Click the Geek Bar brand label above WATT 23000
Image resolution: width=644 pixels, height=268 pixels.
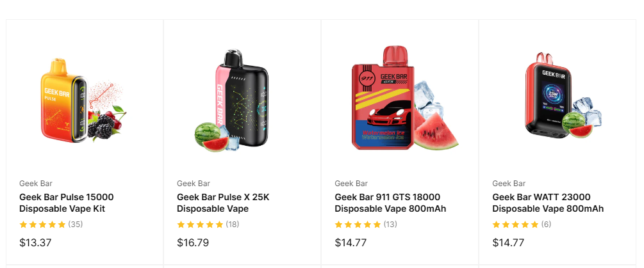point(509,183)
